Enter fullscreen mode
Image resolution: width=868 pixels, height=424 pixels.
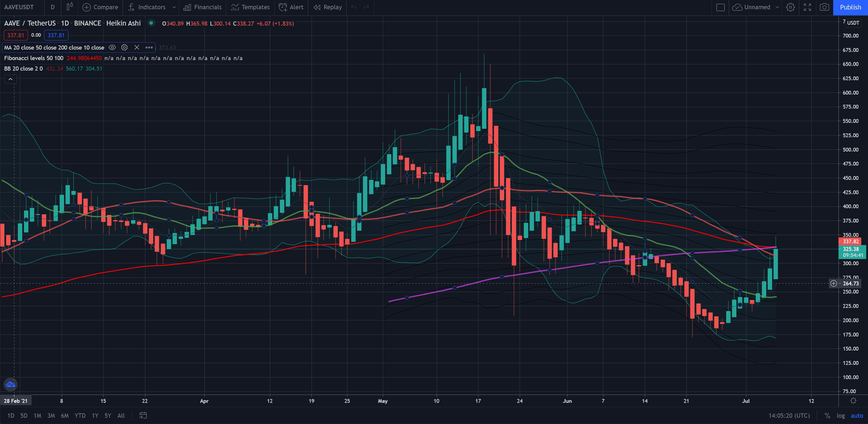(x=807, y=7)
